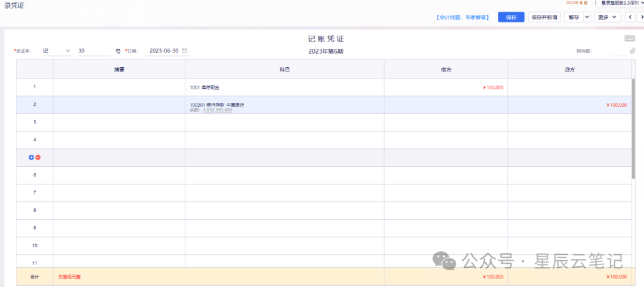
Task: Click the paperclip attachment icon
Action: coord(633,51)
